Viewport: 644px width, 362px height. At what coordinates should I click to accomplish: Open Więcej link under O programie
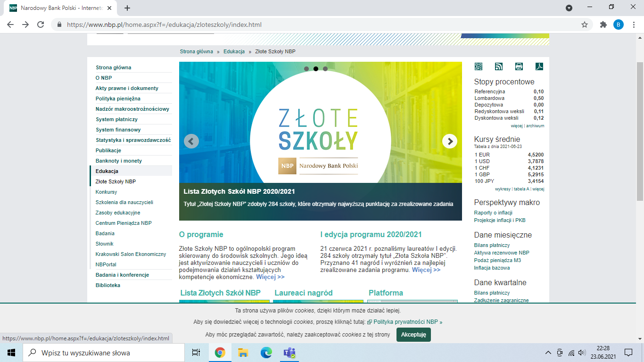point(270,277)
